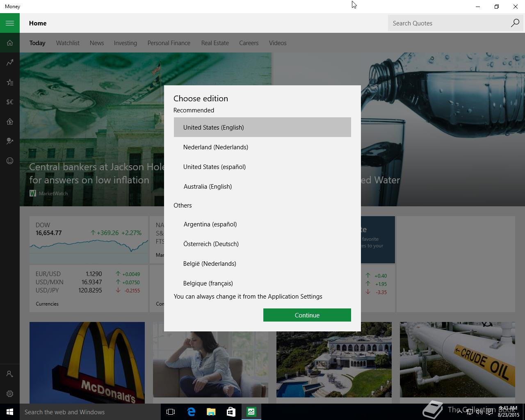The image size is (525, 420).
Task: Open the Sign in account sidebar icon
Action: click(10, 374)
